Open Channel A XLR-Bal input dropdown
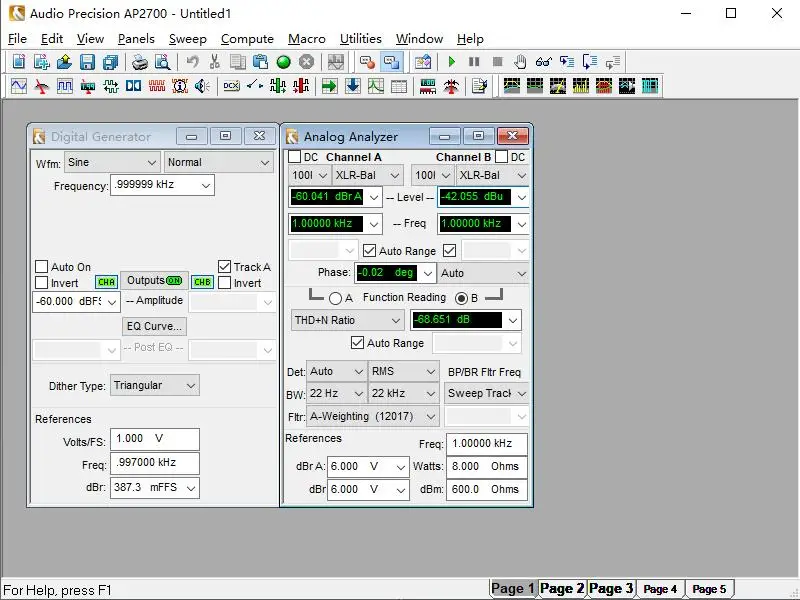 [367, 175]
